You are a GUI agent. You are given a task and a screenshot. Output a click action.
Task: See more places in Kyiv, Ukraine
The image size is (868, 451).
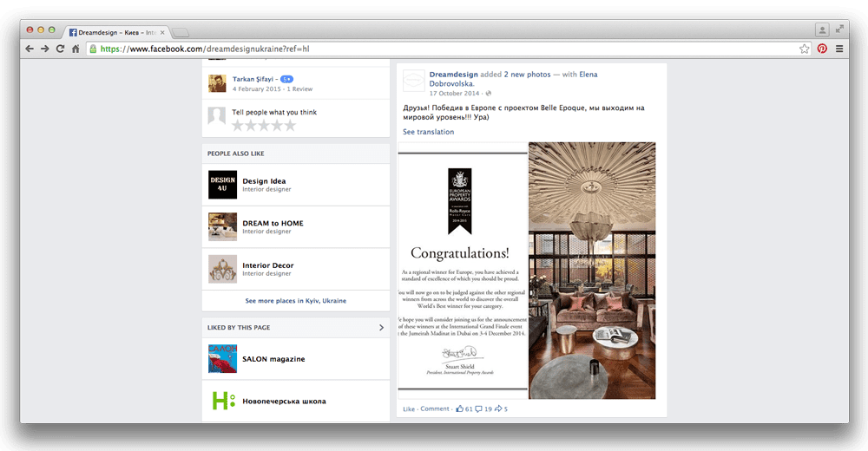tap(296, 300)
